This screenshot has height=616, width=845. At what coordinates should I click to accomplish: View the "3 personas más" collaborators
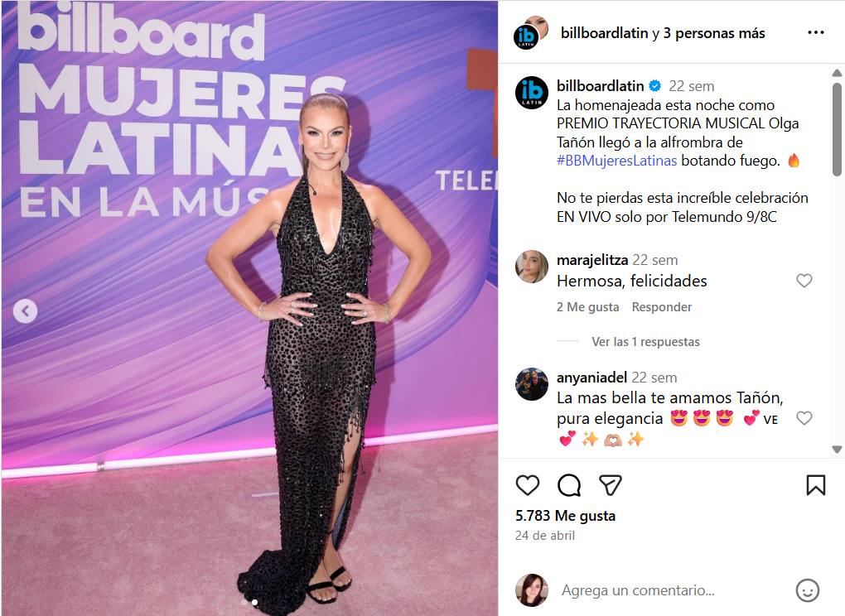click(x=713, y=33)
